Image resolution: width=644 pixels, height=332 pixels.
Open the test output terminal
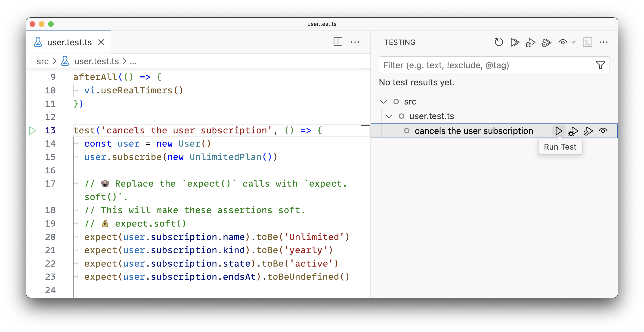click(588, 42)
